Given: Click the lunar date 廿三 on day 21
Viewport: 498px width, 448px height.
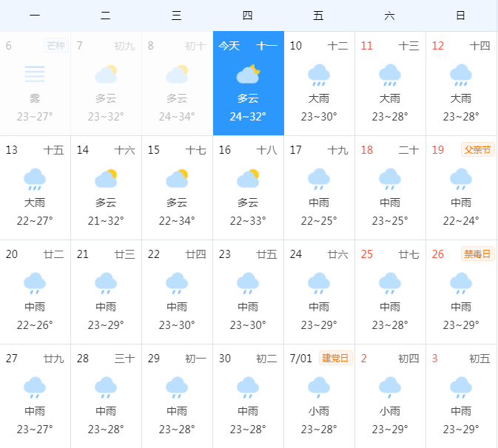Looking at the screenshot, I should [x=125, y=254].
